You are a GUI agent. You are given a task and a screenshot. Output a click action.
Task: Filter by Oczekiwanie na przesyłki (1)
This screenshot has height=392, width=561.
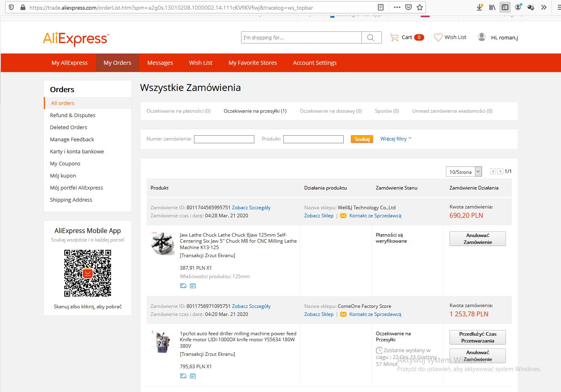point(255,111)
